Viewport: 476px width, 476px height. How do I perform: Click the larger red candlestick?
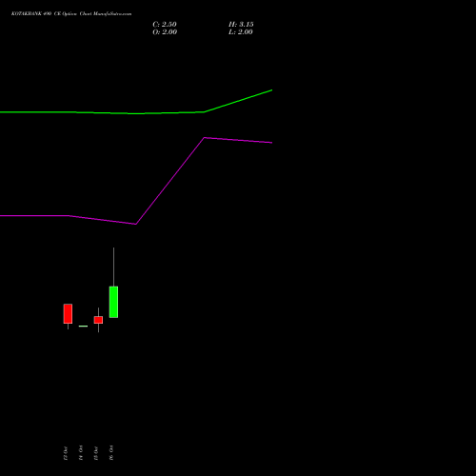point(68,314)
